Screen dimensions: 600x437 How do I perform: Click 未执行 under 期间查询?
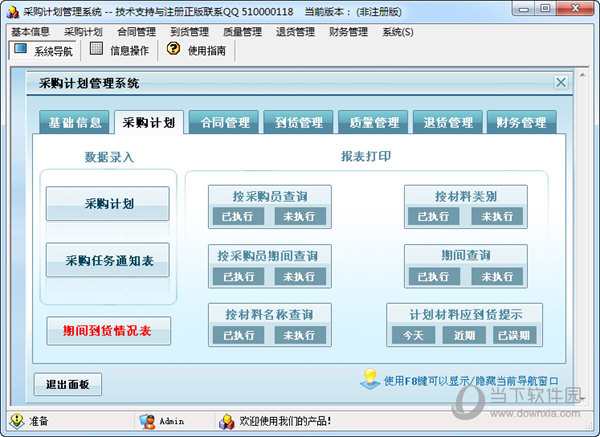pyautogui.click(x=497, y=276)
